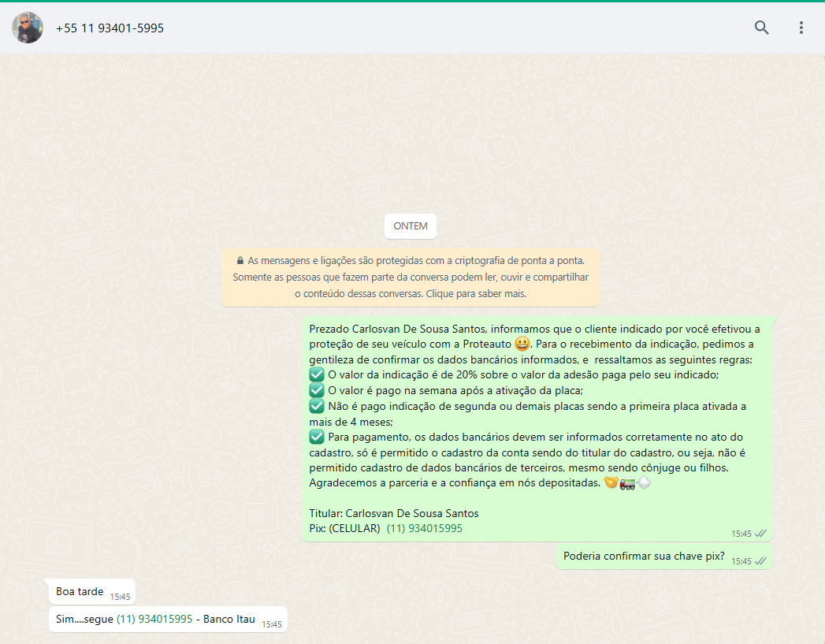Click the "Poderia confirmar sua chave pix?" message
Viewport: 825px width, 644px height.
pos(643,556)
